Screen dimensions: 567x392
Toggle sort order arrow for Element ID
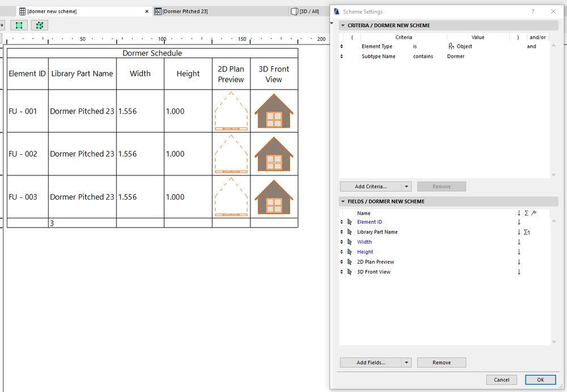click(x=519, y=222)
